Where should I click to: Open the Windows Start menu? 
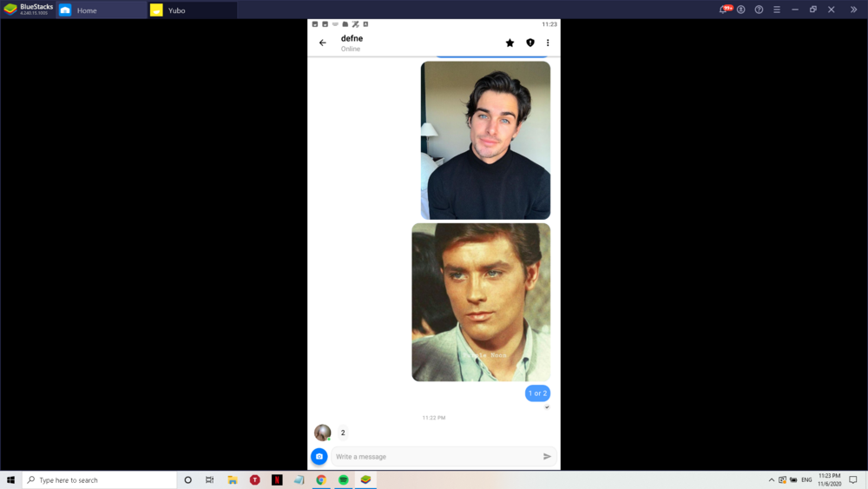click(10, 480)
